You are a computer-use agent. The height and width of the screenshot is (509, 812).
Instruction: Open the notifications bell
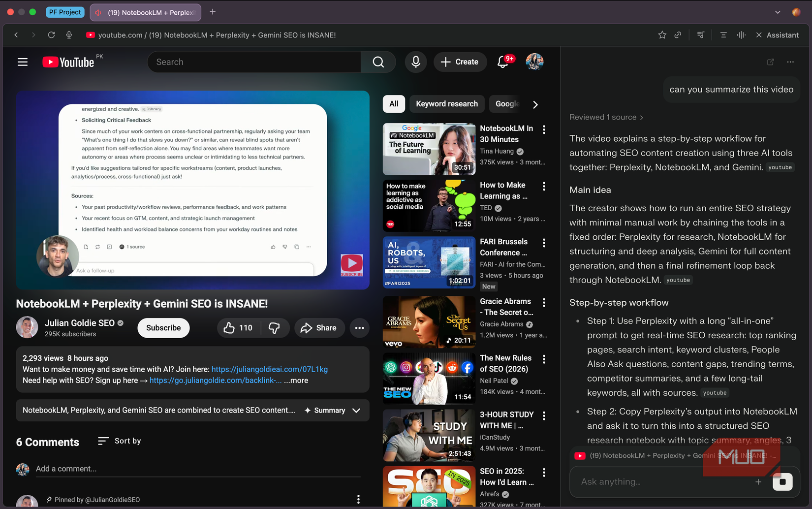point(503,62)
